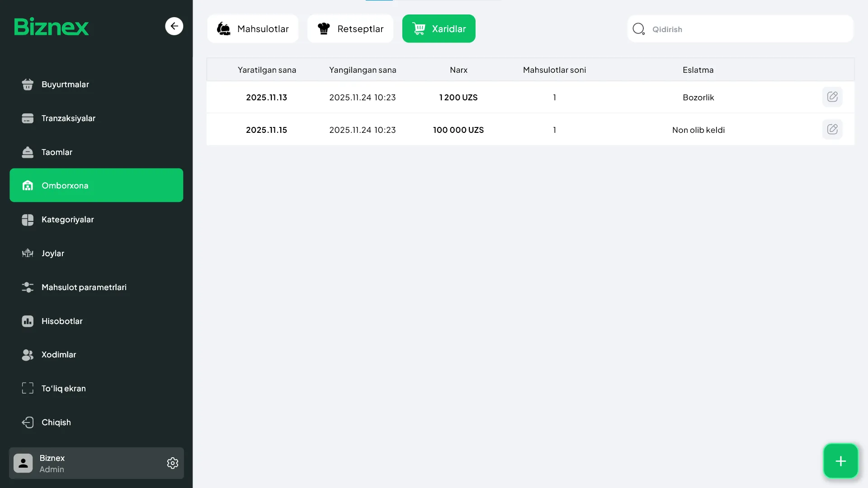
Task: Go to Taomlar menu item
Action: [x=57, y=152]
